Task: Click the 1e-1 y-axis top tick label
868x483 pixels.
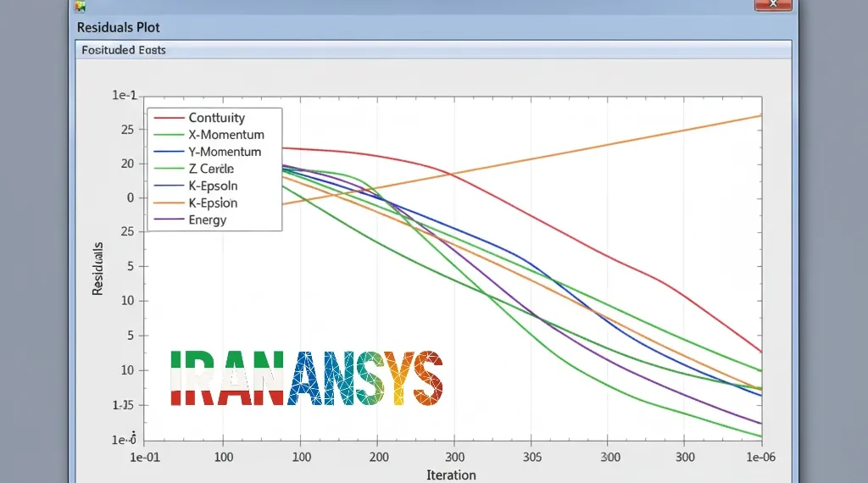Action: pyautogui.click(x=124, y=95)
